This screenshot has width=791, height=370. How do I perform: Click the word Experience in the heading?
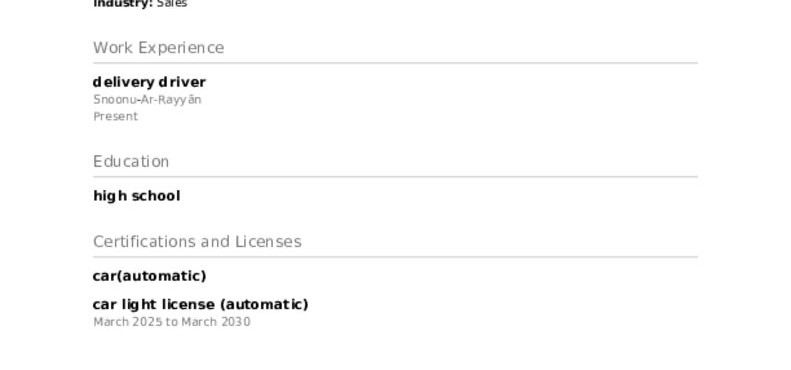coord(181,48)
